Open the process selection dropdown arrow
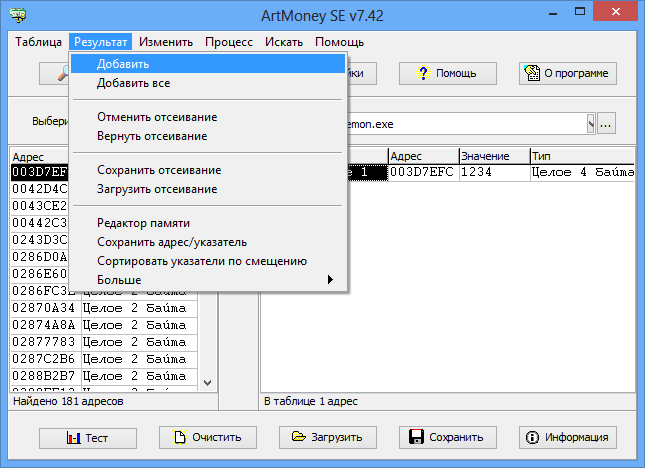Screen dimensions: 645x468 click(x=591, y=123)
